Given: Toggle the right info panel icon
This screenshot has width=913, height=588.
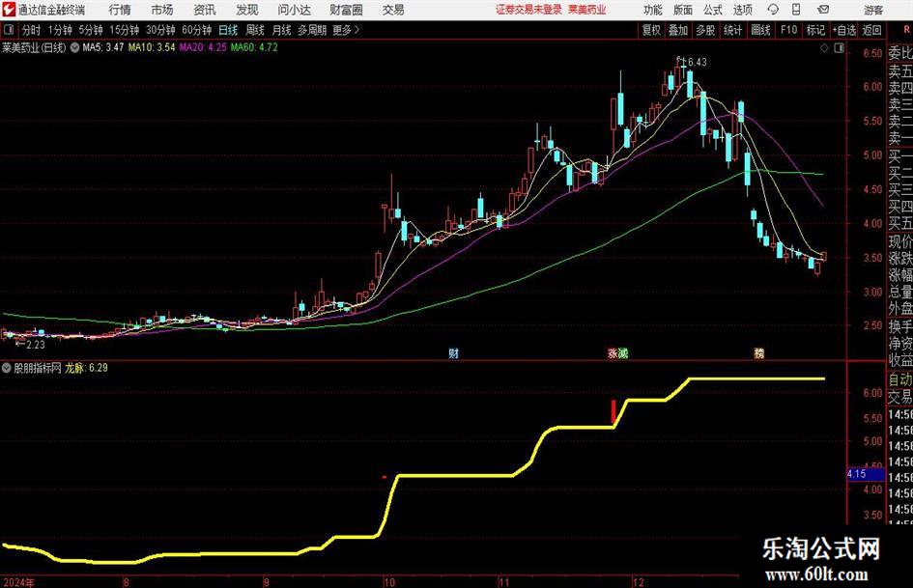Looking at the screenshot, I should pyautogui.click(x=839, y=48).
